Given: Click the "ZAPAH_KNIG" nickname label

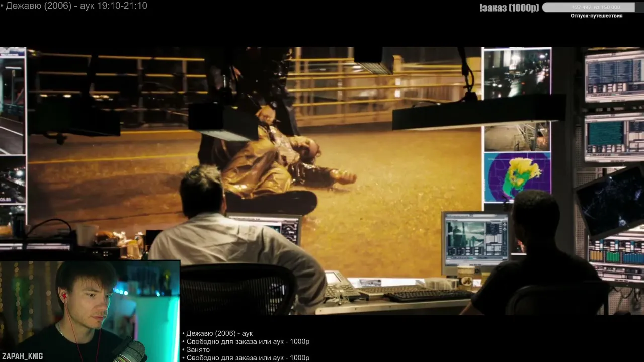Looking at the screenshot, I should tap(22, 356).
